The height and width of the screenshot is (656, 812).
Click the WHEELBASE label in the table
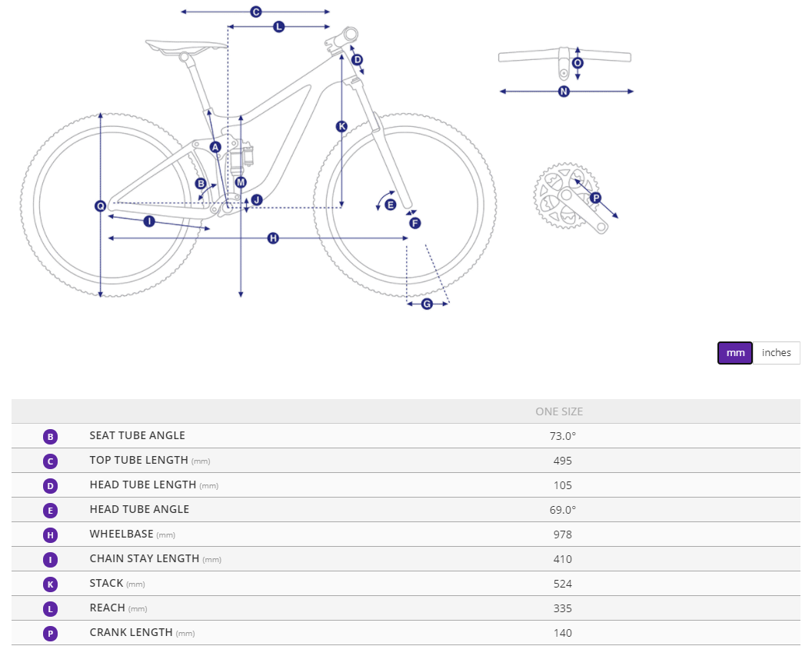[121, 534]
